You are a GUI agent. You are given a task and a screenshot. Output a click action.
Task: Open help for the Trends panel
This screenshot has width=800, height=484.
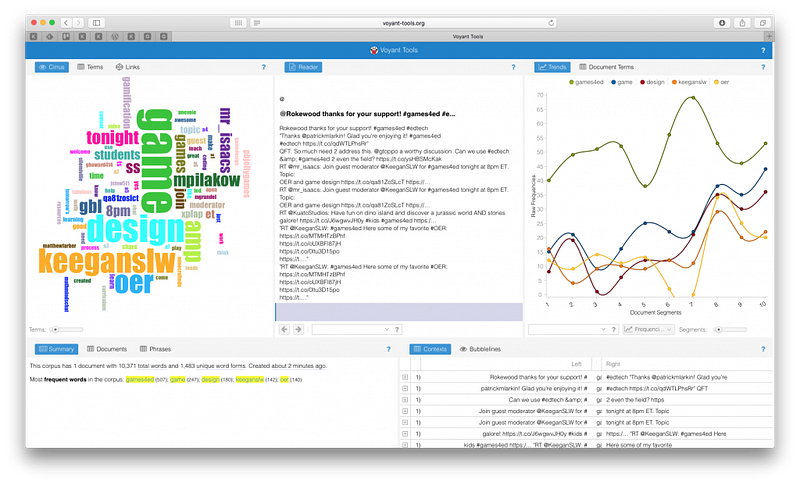pyautogui.click(x=763, y=67)
